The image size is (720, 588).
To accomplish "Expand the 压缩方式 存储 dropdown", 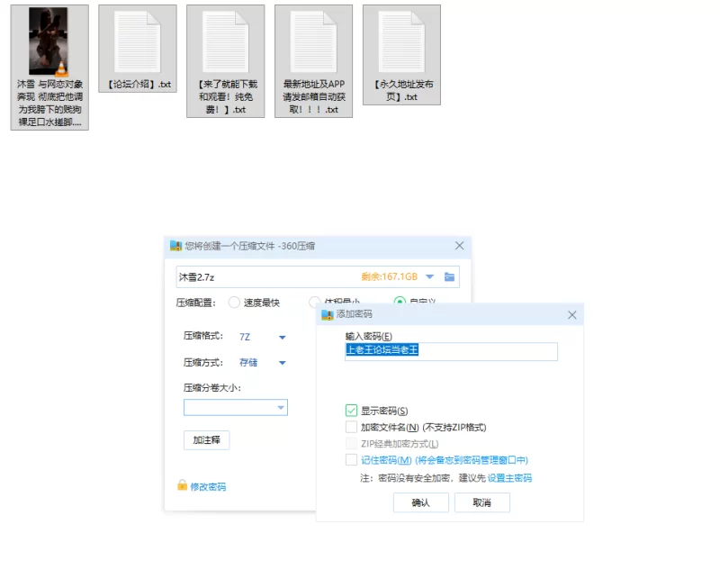I will 282,363.
